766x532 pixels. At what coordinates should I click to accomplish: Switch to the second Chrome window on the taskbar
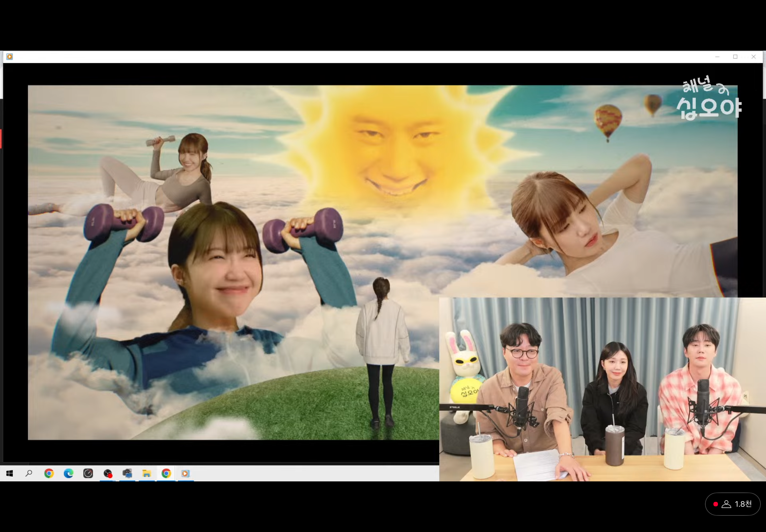point(166,473)
